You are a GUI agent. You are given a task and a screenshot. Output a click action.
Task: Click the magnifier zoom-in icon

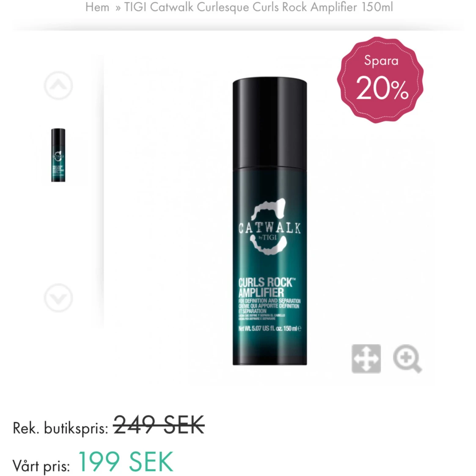[x=407, y=358]
